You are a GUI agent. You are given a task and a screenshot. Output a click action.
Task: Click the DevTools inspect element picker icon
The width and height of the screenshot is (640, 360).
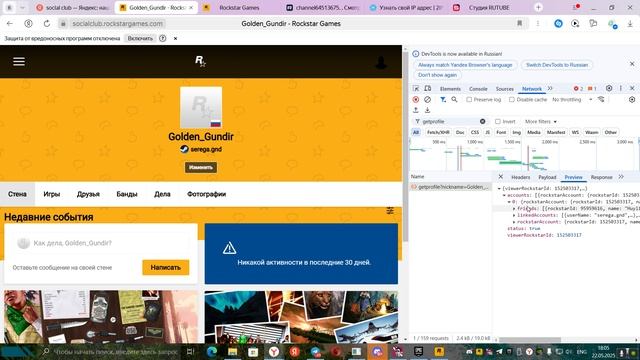(x=416, y=89)
